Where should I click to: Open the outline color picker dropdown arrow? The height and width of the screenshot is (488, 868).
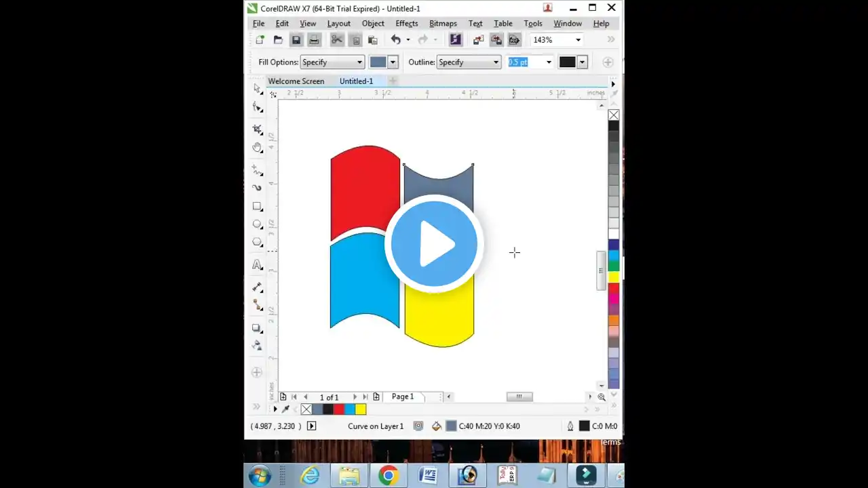tap(582, 62)
